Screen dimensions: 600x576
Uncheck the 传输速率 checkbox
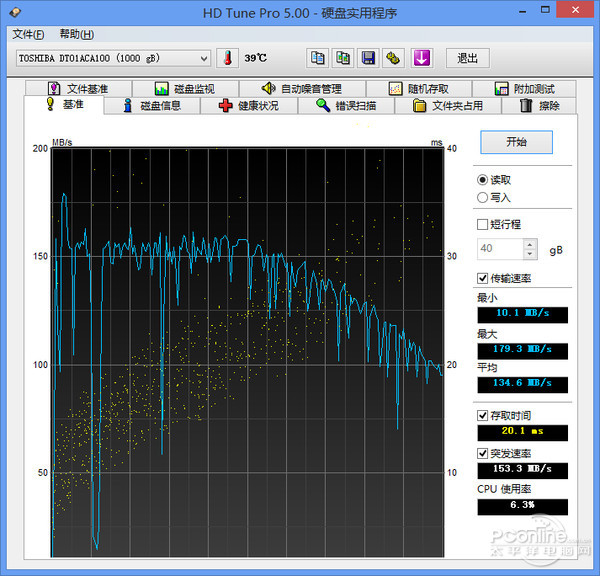(484, 277)
